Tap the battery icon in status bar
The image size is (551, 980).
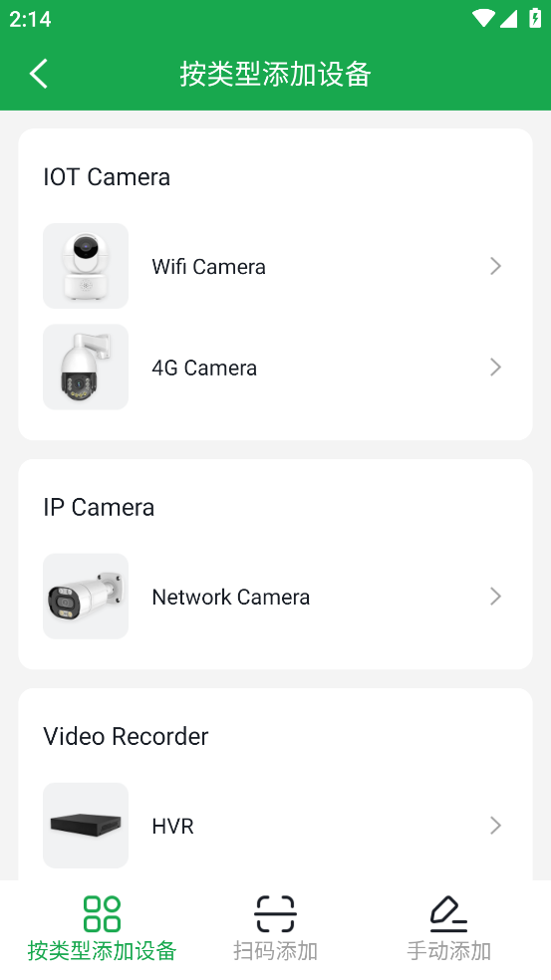535,18
